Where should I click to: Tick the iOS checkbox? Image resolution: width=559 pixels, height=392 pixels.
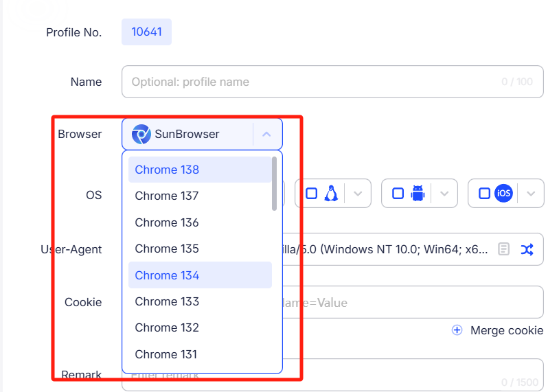pyautogui.click(x=484, y=194)
